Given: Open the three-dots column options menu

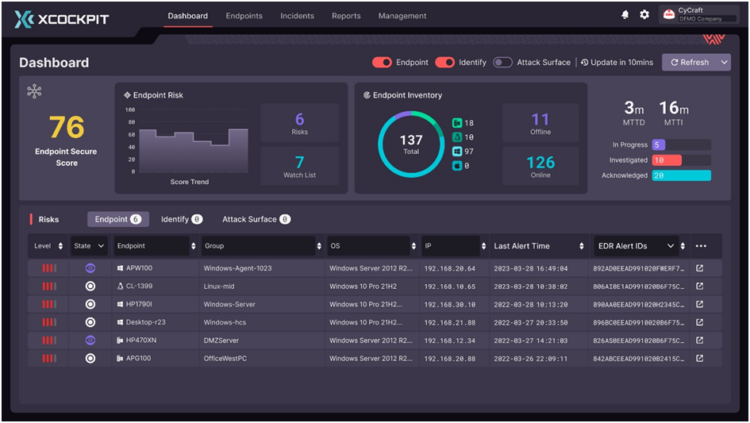Looking at the screenshot, I should point(700,246).
